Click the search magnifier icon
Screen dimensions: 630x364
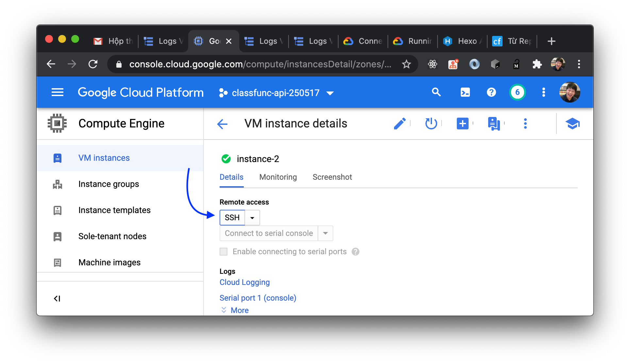[436, 92]
